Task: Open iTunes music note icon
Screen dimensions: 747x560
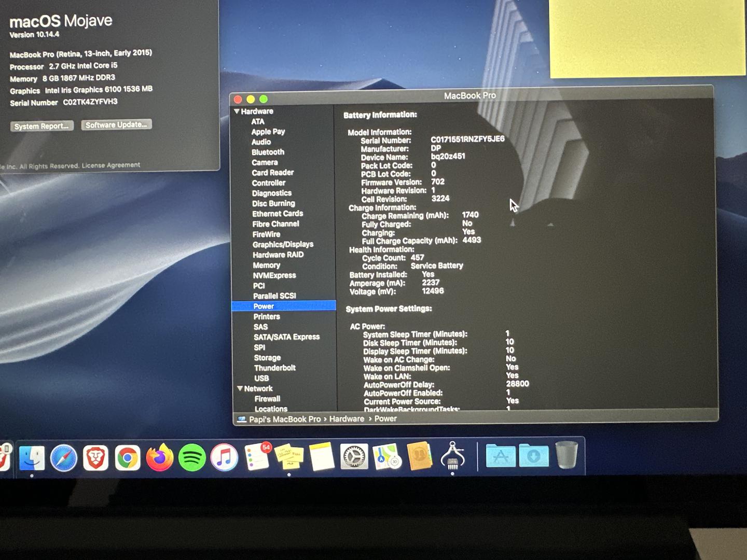Action: tap(224, 458)
